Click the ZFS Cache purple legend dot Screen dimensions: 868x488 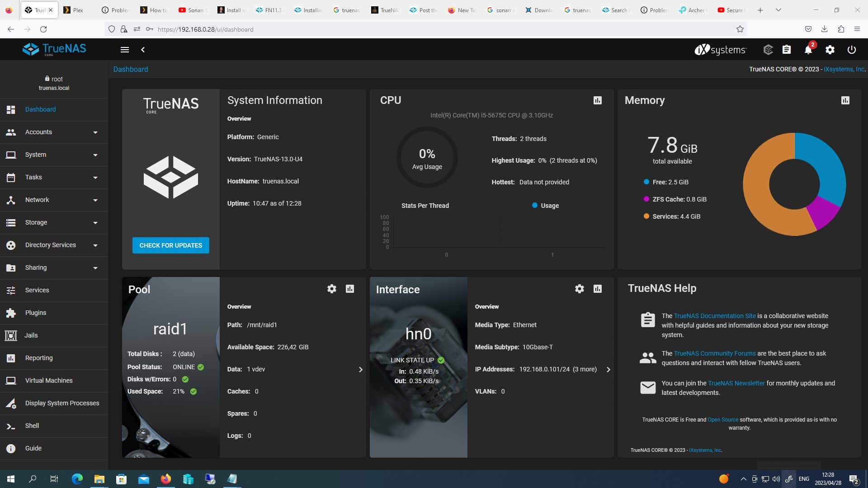(x=646, y=199)
